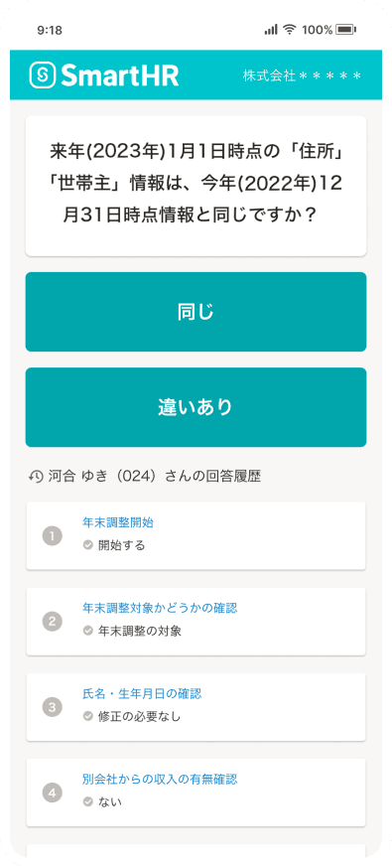Click the SmartHR logo icon

pyautogui.click(x=43, y=74)
